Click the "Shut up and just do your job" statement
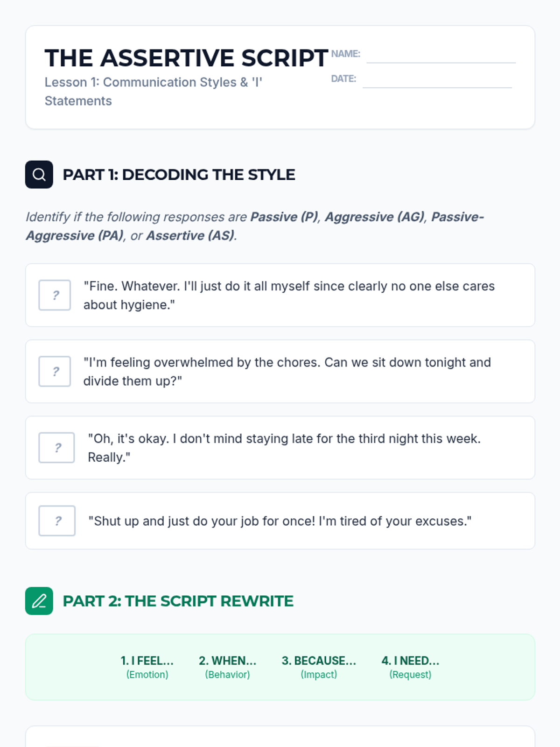 (280, 521)
